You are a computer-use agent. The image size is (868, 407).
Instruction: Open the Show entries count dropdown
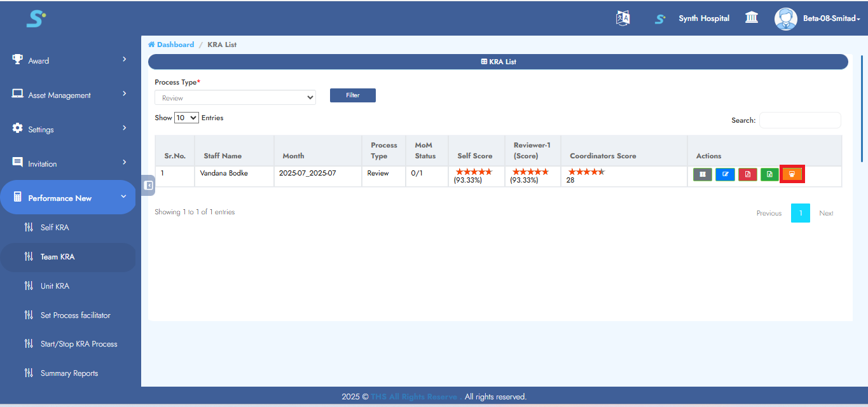(186, 118)
